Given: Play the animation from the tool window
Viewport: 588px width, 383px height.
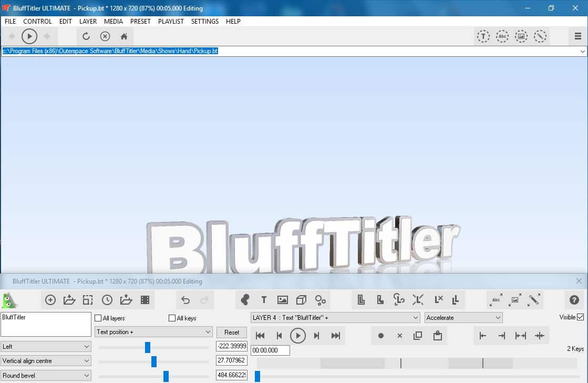Looking at the screenshot, I should click(298, 336).
